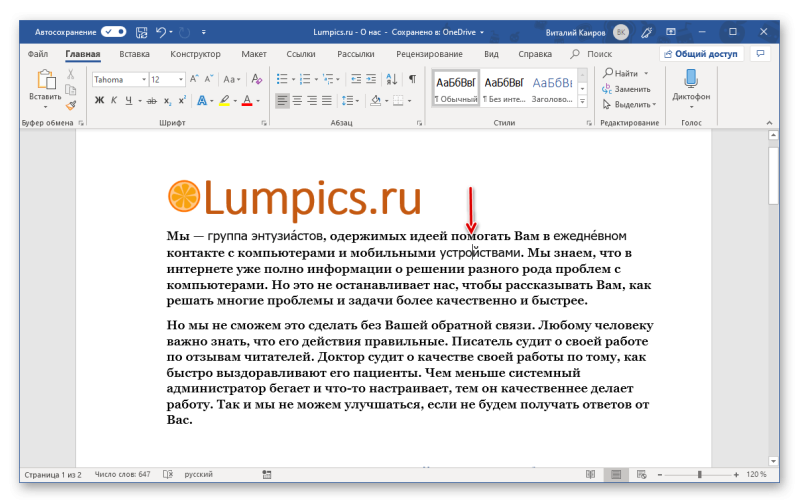Center align text
Image resolution: width=800 pixels, height=503 pixels.
pyautogui.click(x=297, y=100)
